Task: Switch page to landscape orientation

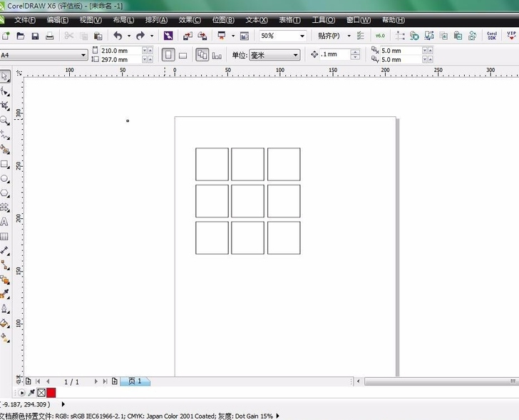Action: pyautogui.click(x=183, y=55)
